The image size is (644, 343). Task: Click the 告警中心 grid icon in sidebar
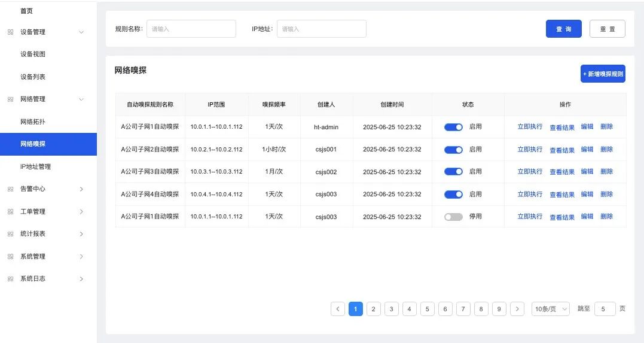[x=10, y=189]
